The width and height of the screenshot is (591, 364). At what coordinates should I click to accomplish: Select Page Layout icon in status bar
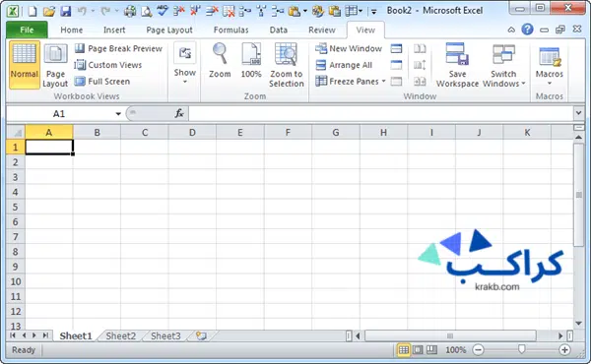click(418, 350)
